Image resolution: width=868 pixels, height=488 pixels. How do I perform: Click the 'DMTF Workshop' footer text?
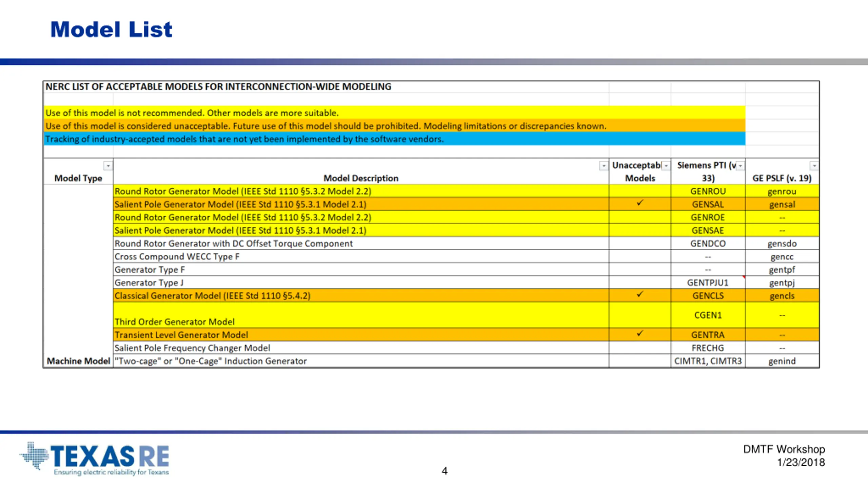784,449
